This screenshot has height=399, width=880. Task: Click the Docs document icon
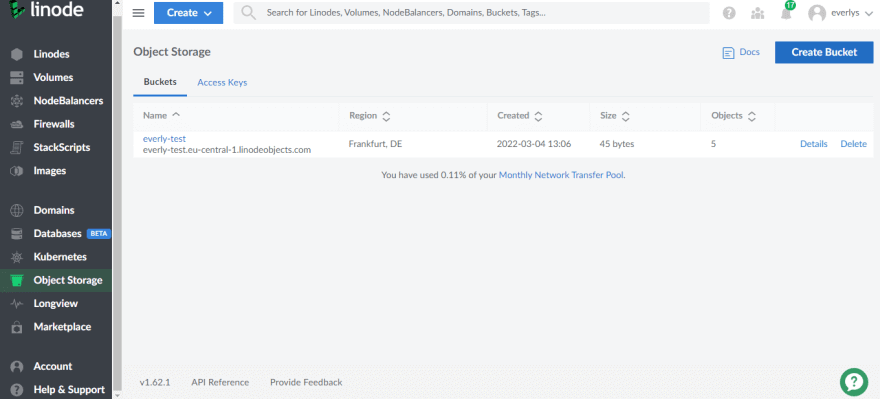728,53
